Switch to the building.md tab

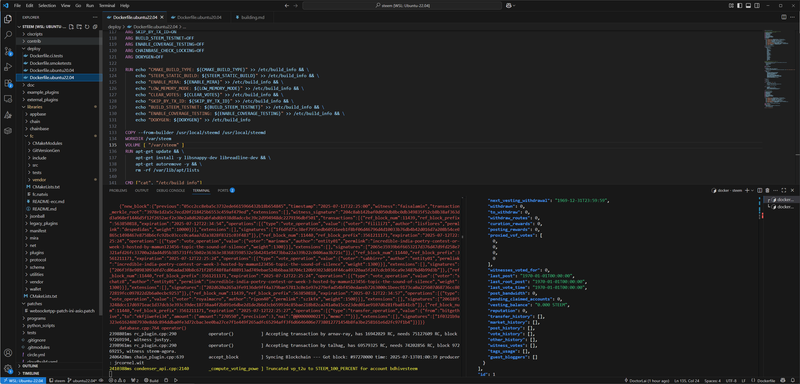click(x=250, y=17)
